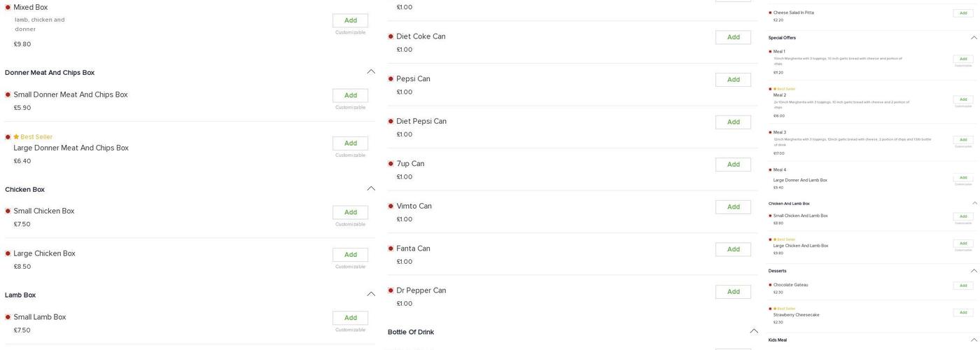The width and height of the screenshot is (980, 350).
Task: Add Small Donner Meat And Chips Box
Action: coord(350,96)
